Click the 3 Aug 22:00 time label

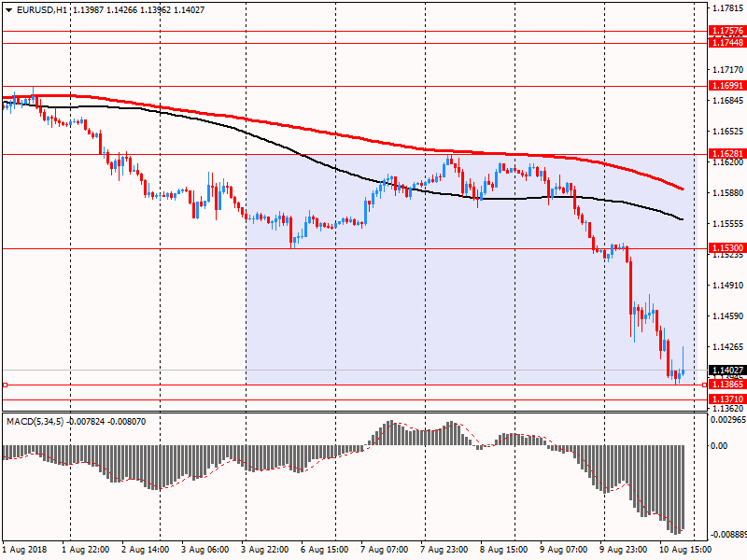tap(264, 550)
